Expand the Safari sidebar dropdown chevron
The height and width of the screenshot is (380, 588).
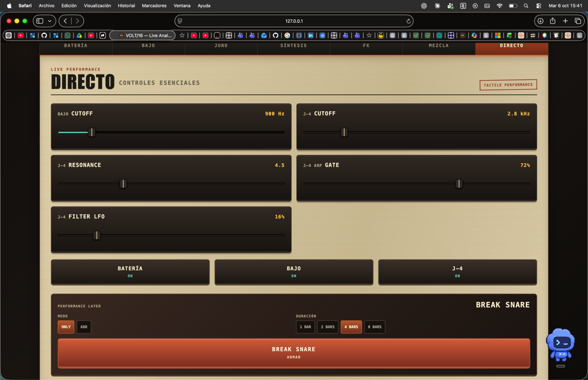50,21
